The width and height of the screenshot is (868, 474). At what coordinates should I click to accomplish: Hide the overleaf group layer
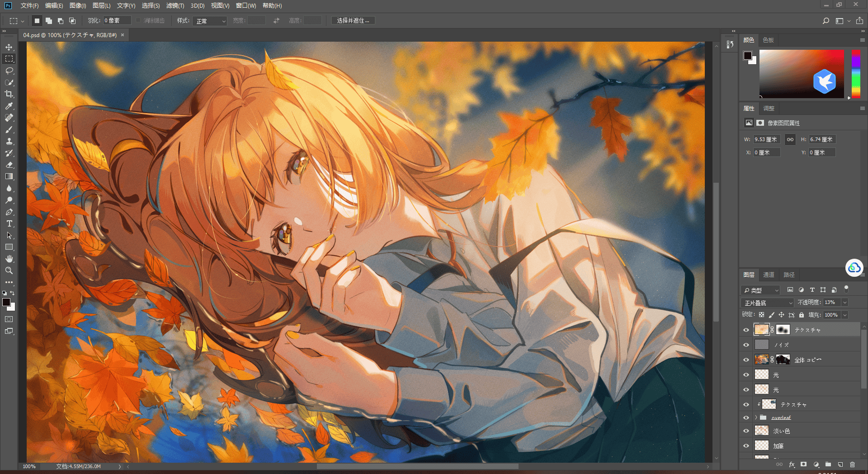[746, 417]
